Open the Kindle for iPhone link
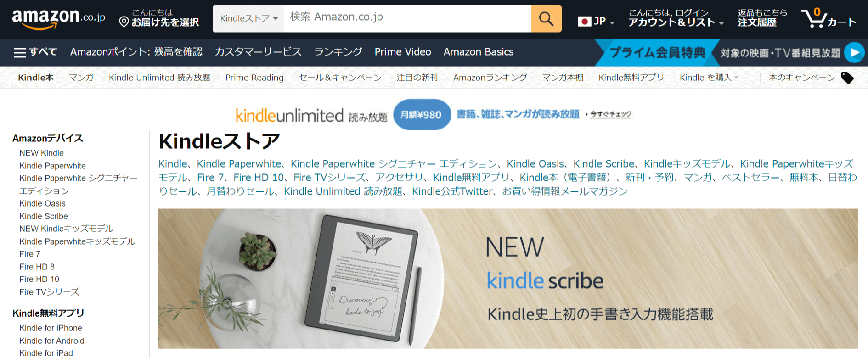 pos(51,328)
